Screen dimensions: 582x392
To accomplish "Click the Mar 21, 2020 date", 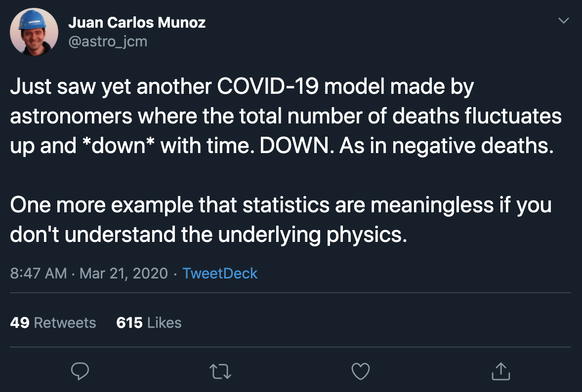I will click(124, 273).
